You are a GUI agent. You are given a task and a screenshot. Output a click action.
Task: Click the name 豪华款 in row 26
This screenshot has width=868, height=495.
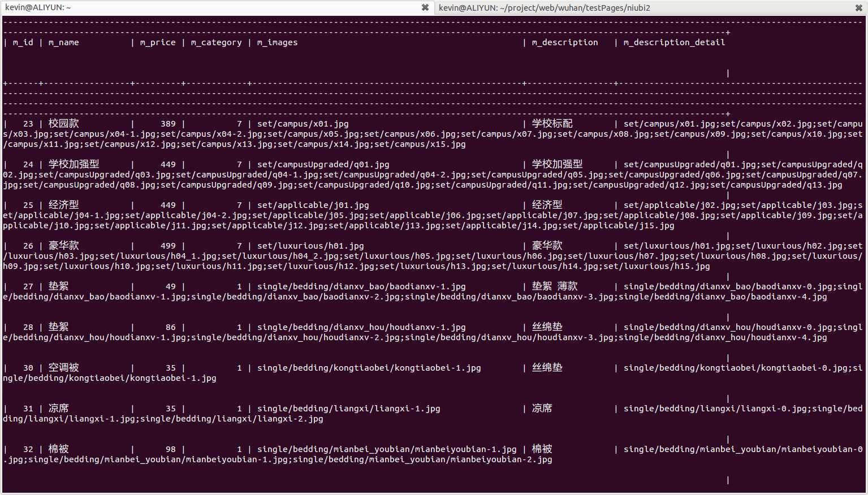click(x=63, y=246)
